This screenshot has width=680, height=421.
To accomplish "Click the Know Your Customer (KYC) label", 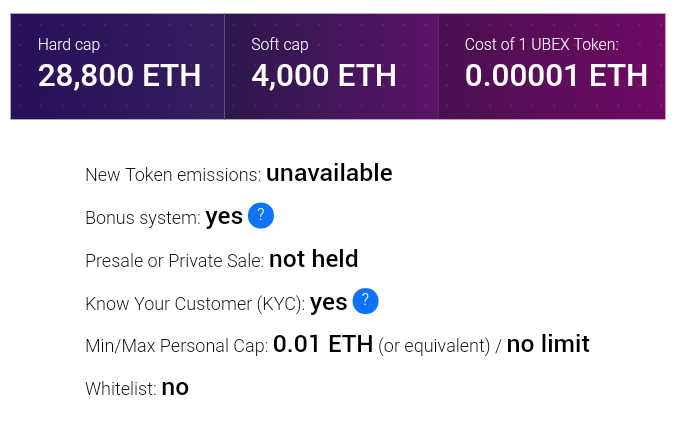I will pyautogui.click(x=195, y=303).
